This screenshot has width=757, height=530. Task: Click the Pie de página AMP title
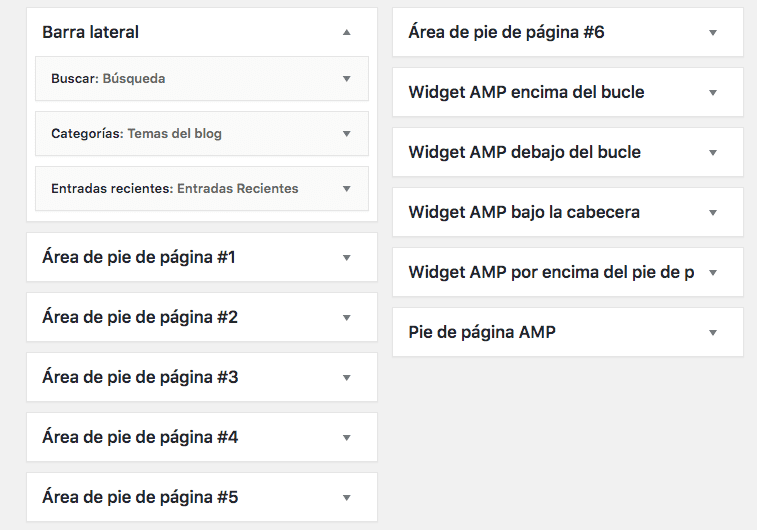(481, 332)
